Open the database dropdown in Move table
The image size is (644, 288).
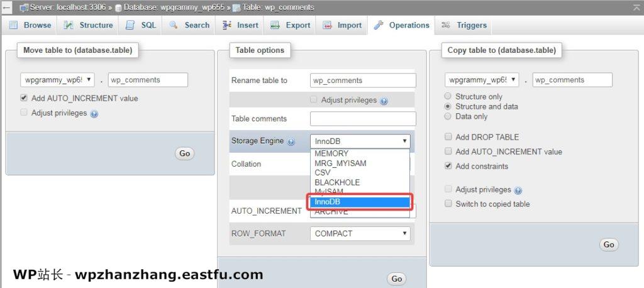pyautogui.click(x=57, y=80)
